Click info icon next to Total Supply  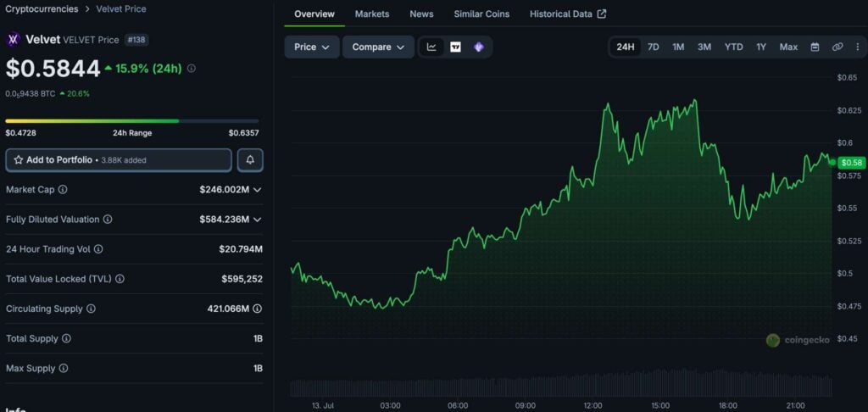(x=66, y=338)
